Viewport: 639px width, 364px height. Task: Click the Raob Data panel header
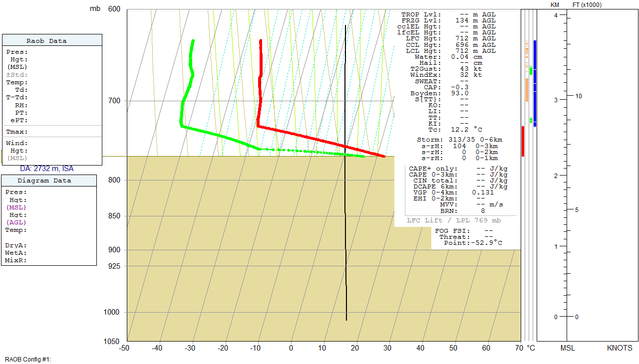[52, 41]
